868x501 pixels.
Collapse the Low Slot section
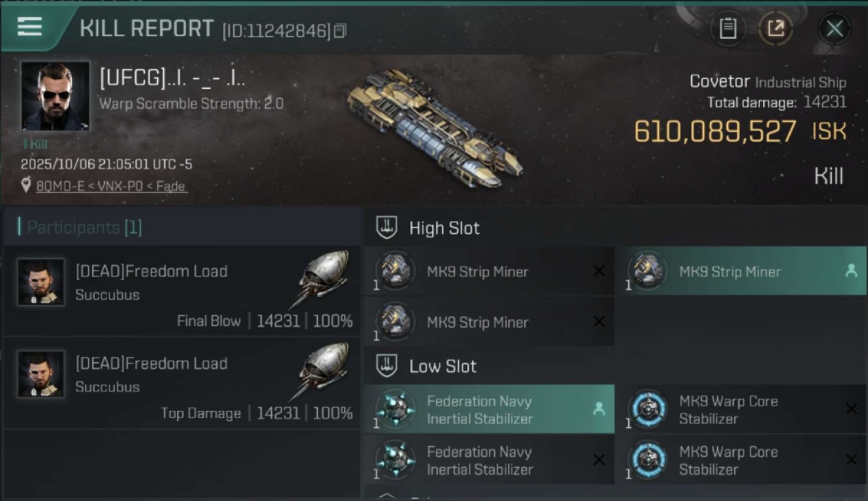coord(387,366)
